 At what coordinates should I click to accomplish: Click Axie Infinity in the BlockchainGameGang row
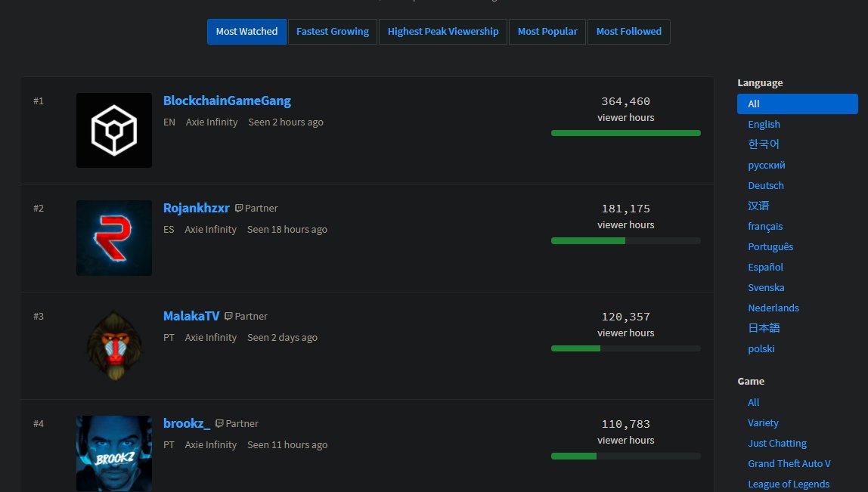tap(212, 122)
